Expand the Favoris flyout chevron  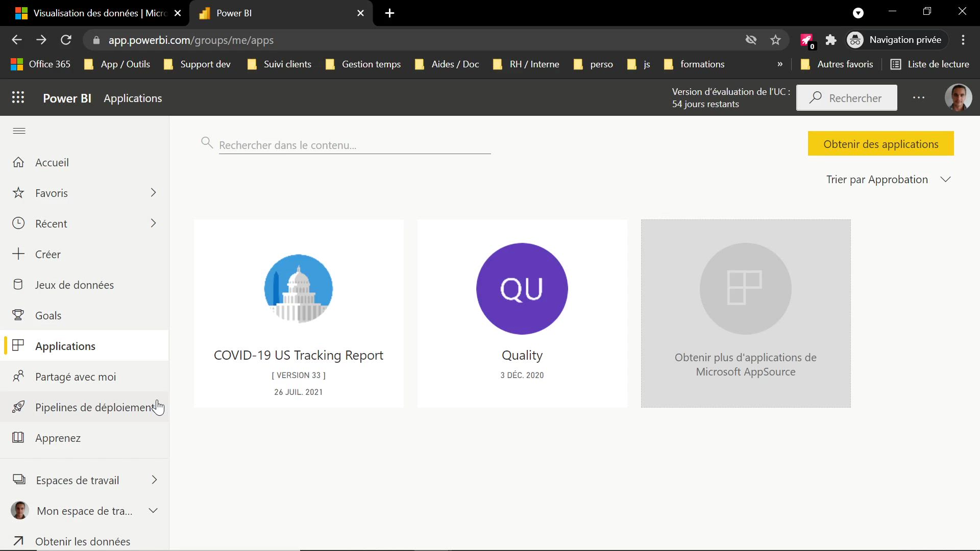[x=153, y=193]
